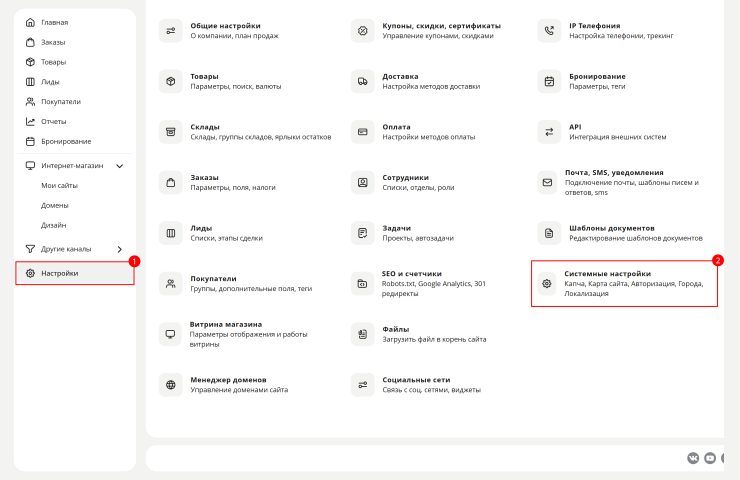Click the Покупатели people icon in sidebar

coord(30,101)
